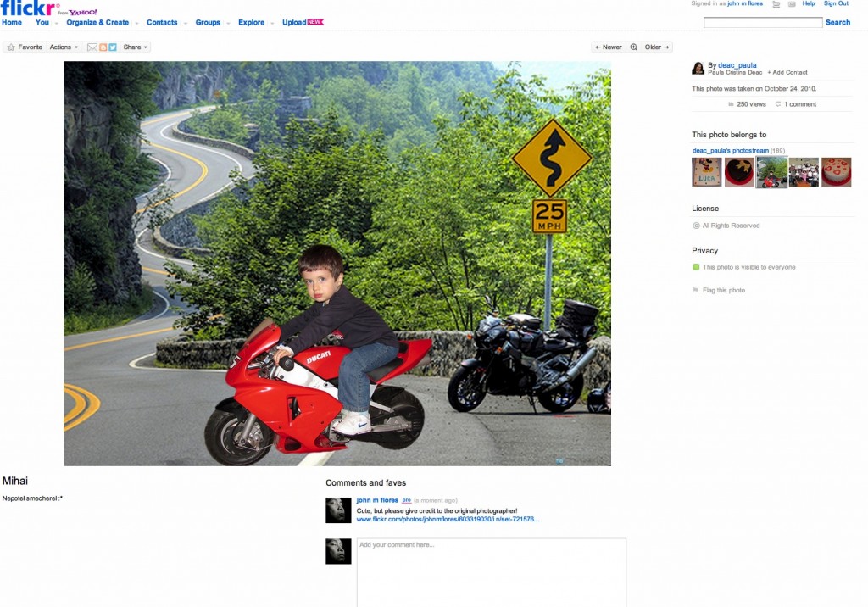
Task: Click the green privacy status indicator
Action: [x=696, y=267]
